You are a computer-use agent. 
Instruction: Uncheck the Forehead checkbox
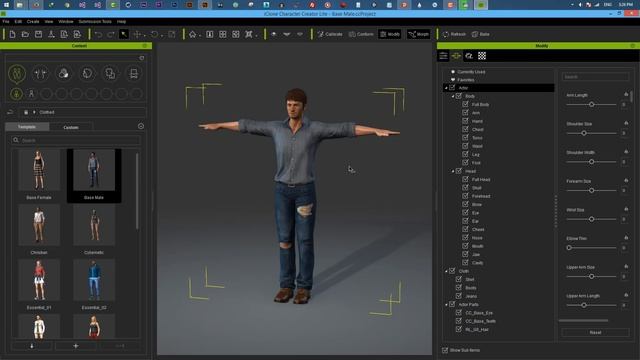point(465,196)
